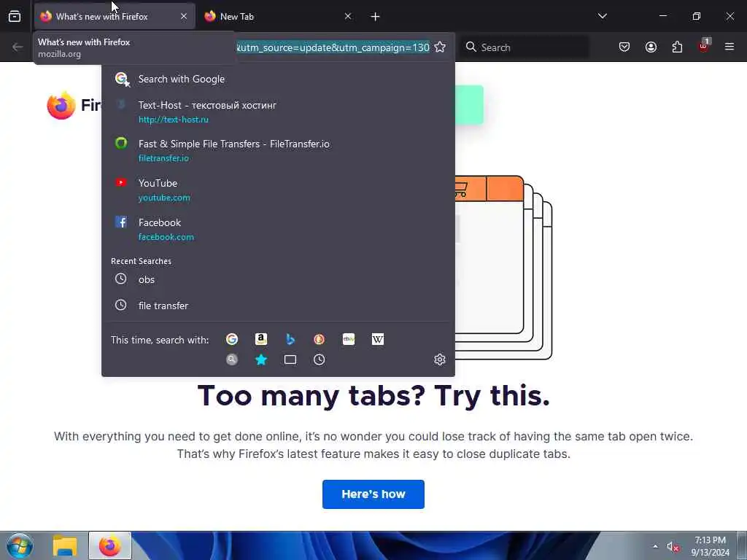Screen dimensions: 747x560
Task: Click the muted volume tray icon
Action: coord(672,547)
